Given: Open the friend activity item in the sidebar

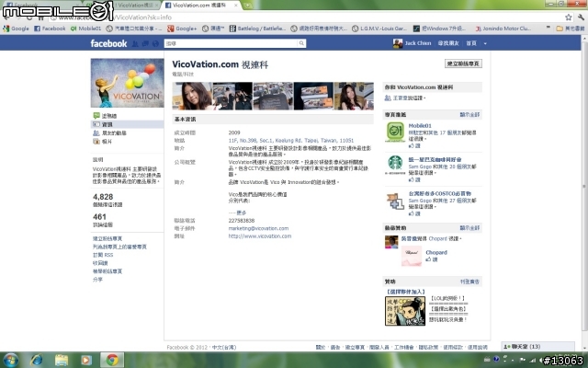Looking at the screenshot, I should point(109,132).
